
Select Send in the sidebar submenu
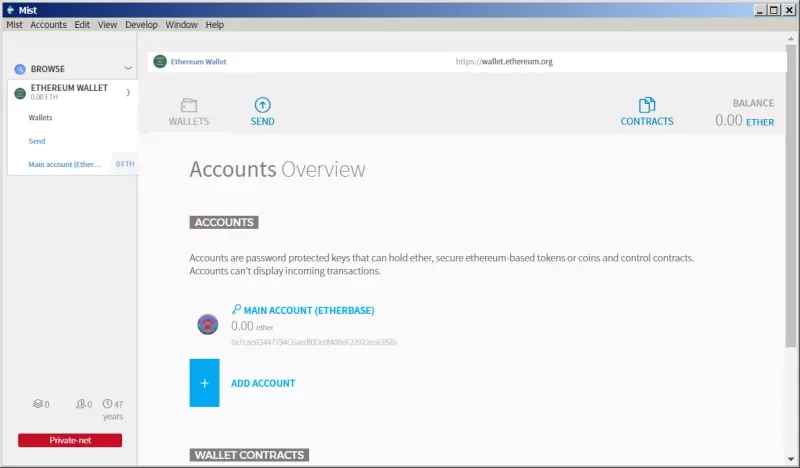click(37, 141)
